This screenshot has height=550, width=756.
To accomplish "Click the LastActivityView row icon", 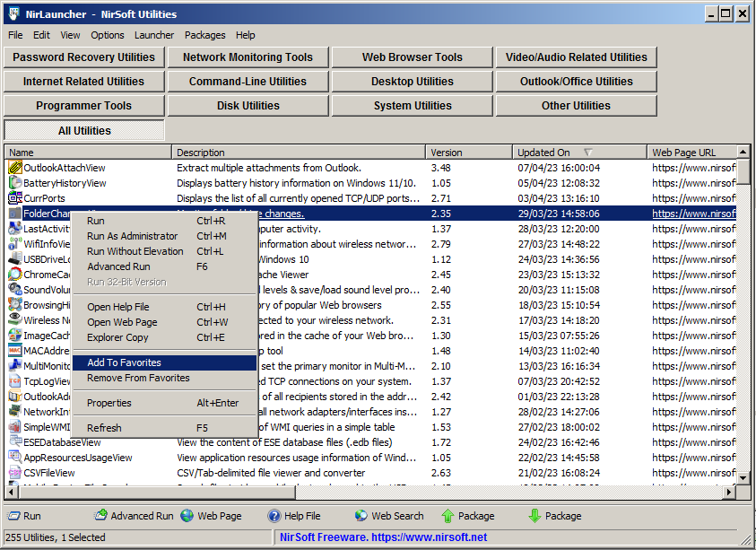I will 15,229.
